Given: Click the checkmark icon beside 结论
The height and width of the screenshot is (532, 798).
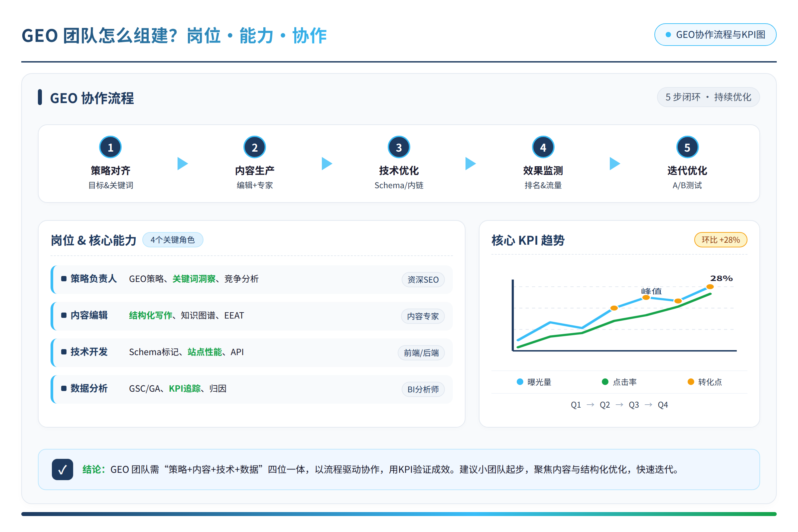Looking at the screenshot, I should coord(63,469).
